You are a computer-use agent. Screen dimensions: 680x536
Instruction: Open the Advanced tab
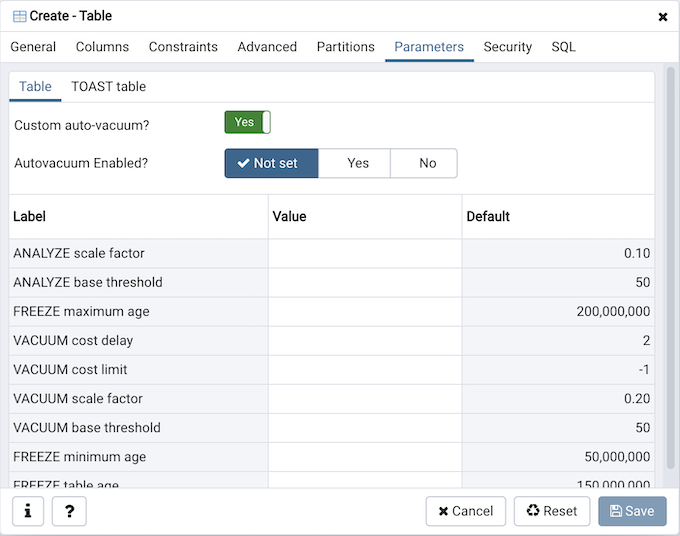(x=267, y=47)
